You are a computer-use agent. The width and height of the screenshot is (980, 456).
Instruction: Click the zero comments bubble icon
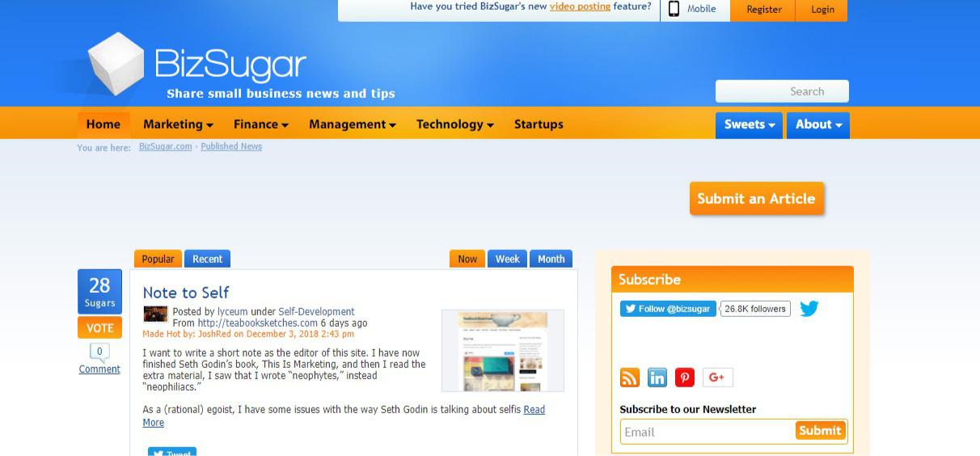click(x=99, y=353)
